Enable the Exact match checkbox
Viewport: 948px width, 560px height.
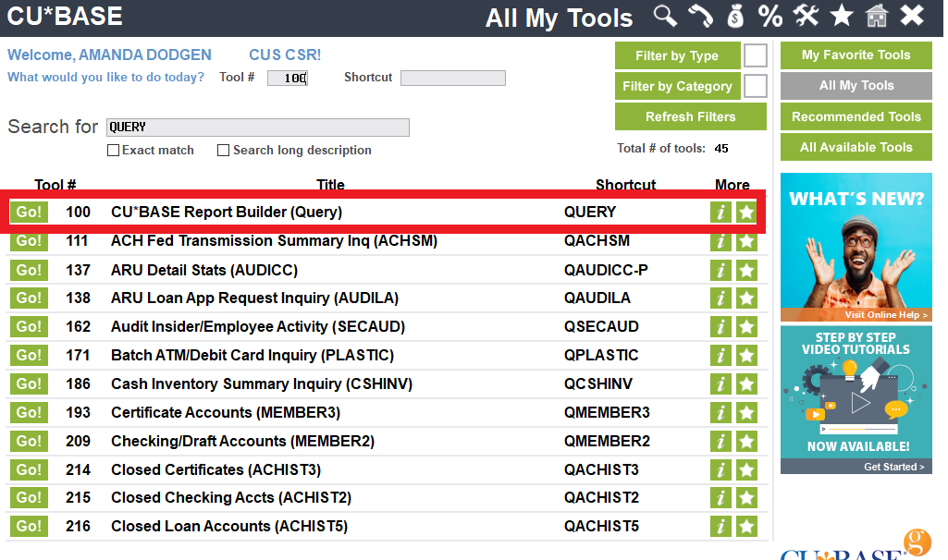click(113, 150)
